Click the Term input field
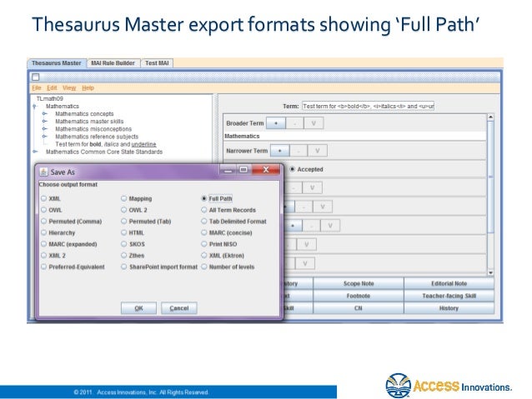 click(x=368, y=106)
